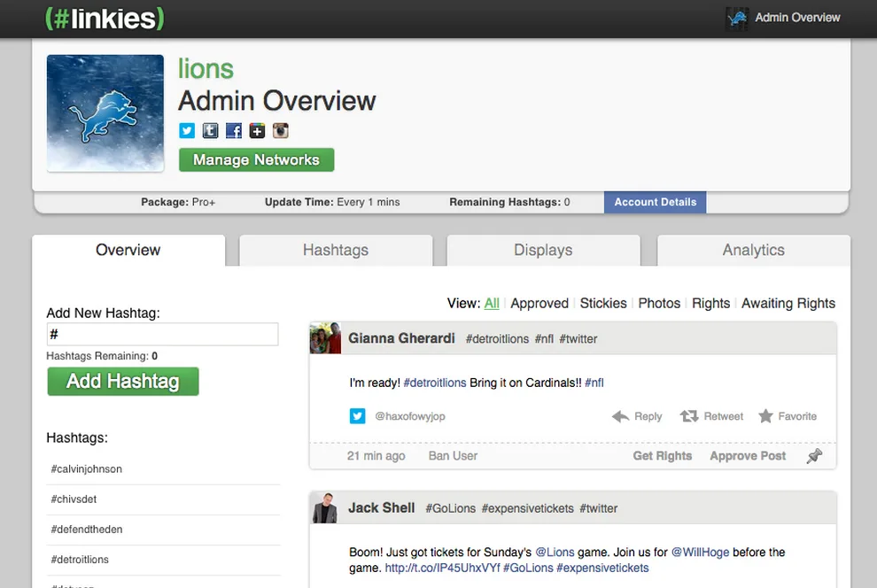Click the #nfl link in Gianna's tweet text
This screenshot has width=877, height=588.
tap(594, 383)
